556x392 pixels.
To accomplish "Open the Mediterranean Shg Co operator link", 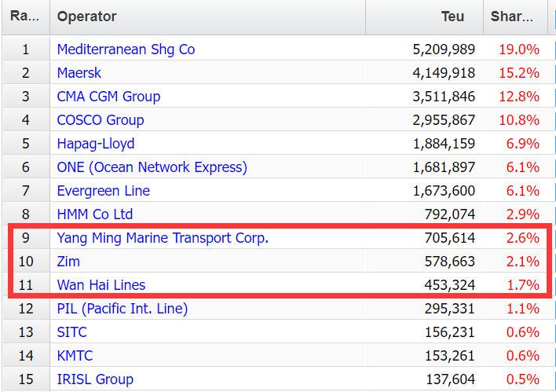I will 126,49.
